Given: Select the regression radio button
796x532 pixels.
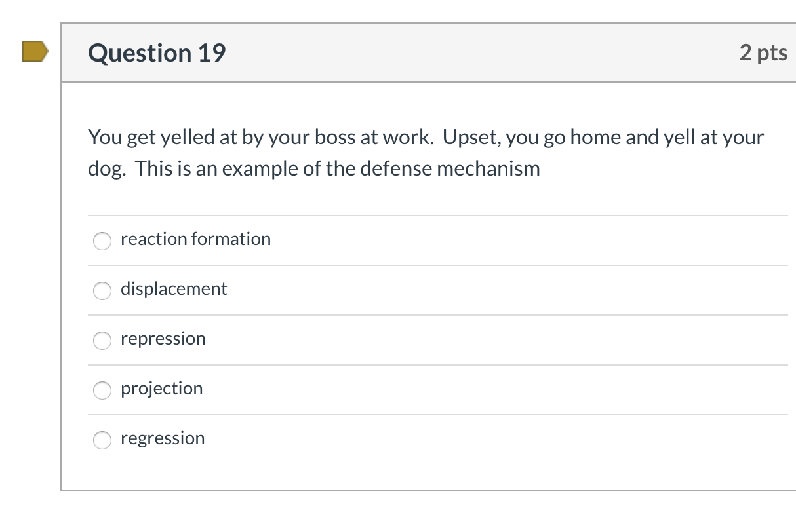Looking at the screenshot, I should pos(102,440).
